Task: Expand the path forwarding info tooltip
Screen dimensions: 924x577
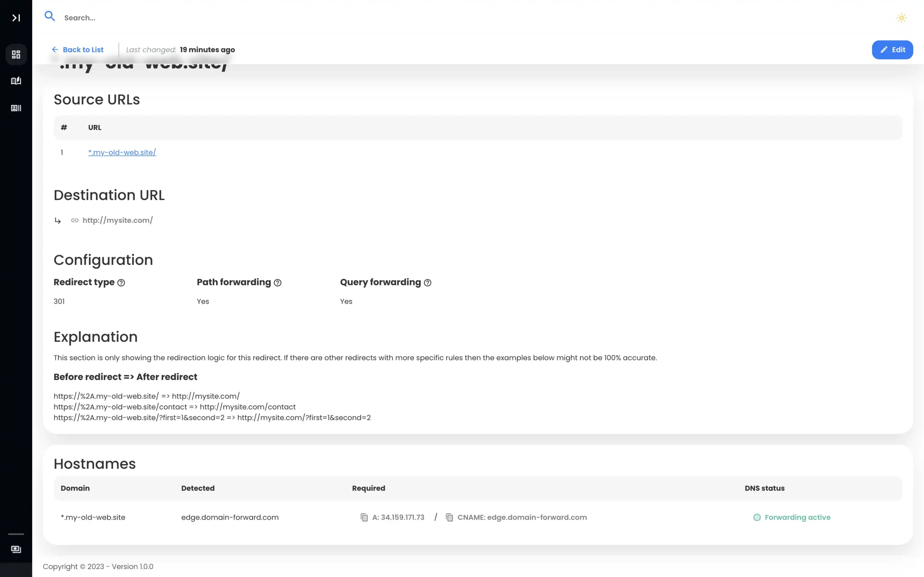Action: [278, 282]
